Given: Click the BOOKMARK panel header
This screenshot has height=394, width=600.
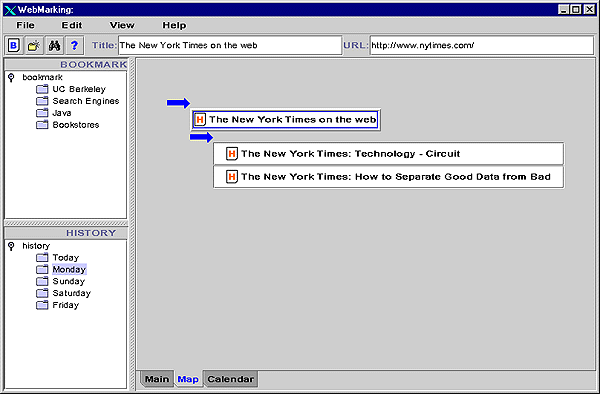Looking at the screenshot, I should 66,65.
